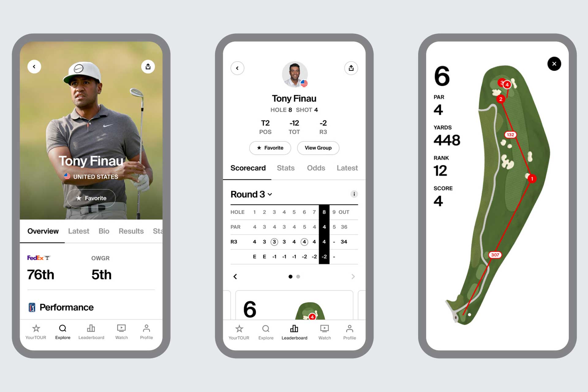Tap the Leaderboard icon in bottom nav

coord(294,333)
